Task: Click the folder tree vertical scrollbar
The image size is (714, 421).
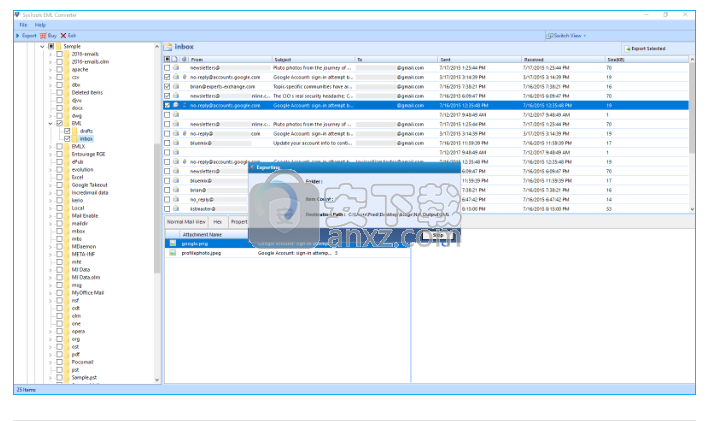Action: [157, 207]
